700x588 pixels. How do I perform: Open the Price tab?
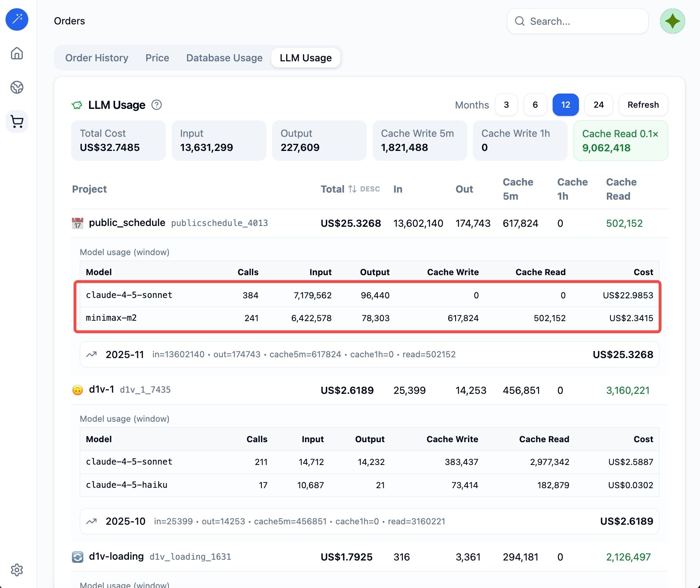[157, 58]
